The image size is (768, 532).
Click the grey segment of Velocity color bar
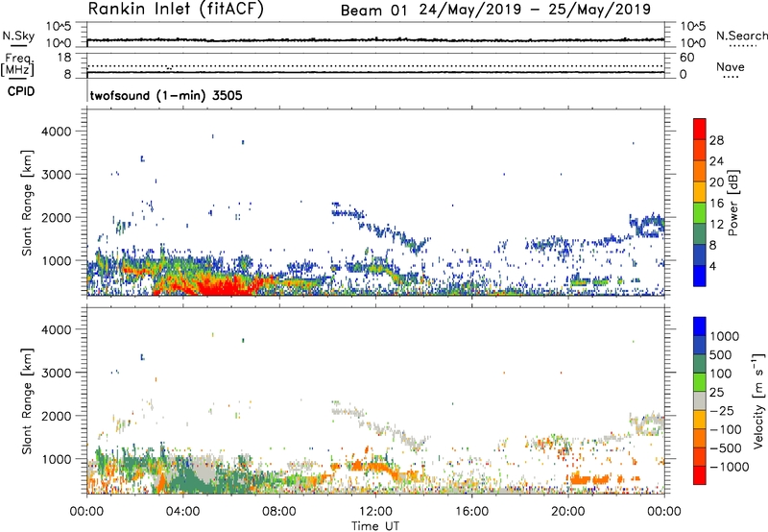pyautogui.click(x=700, y=400)
